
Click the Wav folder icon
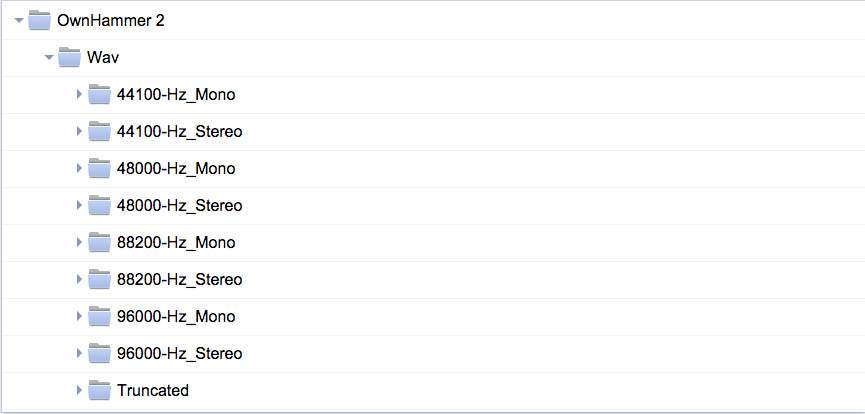click(70, 58)
